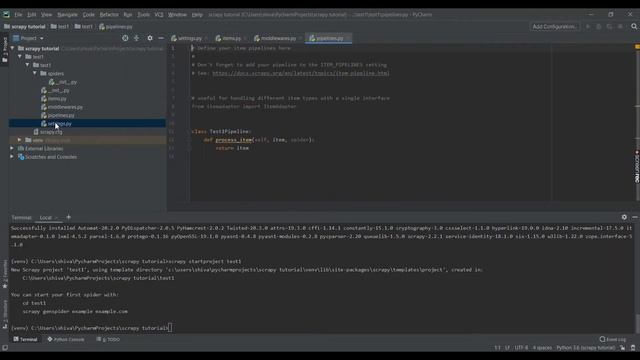The width and height of the screenshot is (640, 360).
Task: Open the Run menu
Action: tap(128, 14)
